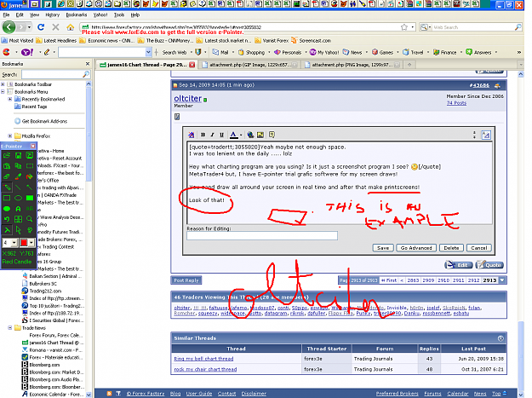The height and width of the screenshot is (398, 532).
Task: Select the E-Pointer filled ellipse tool
Action: (x=7, y=209)
